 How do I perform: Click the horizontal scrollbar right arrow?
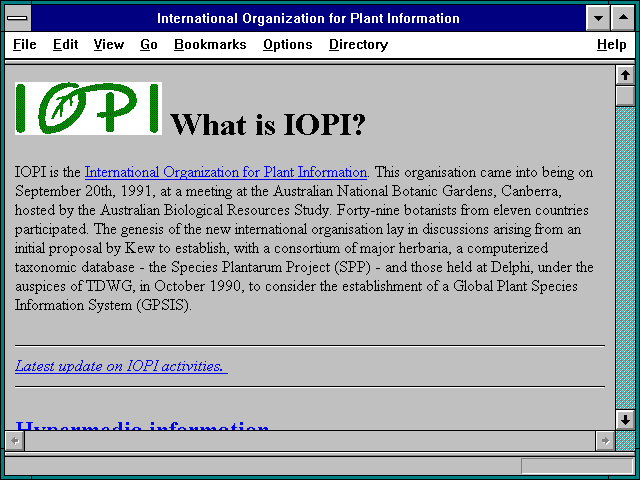point(605,441)
